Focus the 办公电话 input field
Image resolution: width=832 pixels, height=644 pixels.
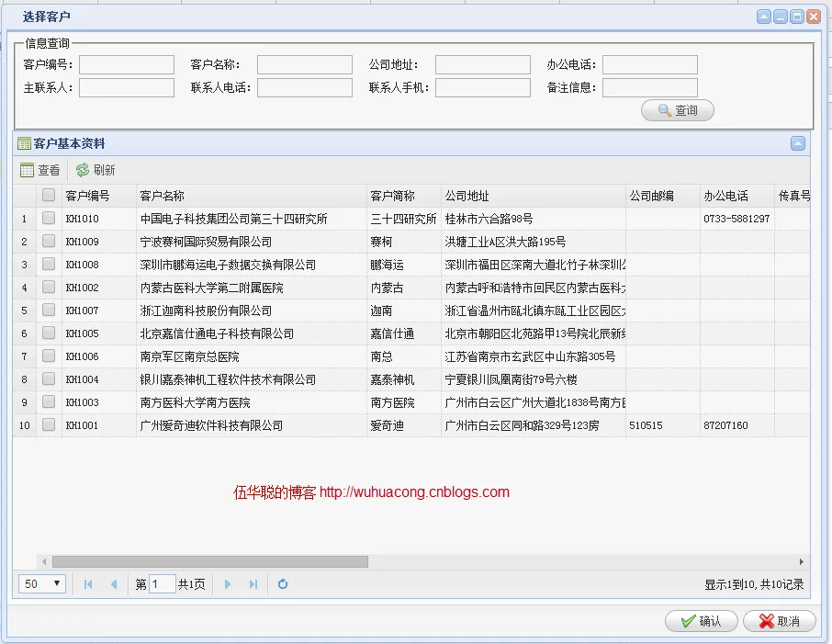click(x=650, y=65)
